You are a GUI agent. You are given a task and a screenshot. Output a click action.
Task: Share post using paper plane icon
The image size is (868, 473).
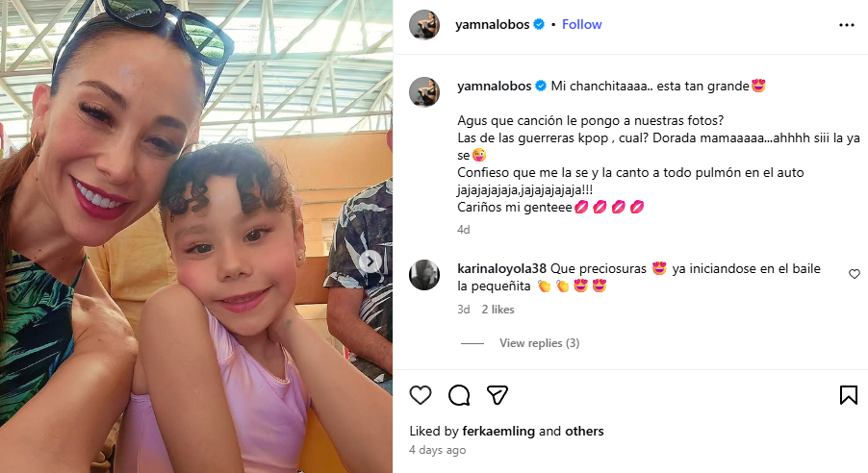pos(498,395)
